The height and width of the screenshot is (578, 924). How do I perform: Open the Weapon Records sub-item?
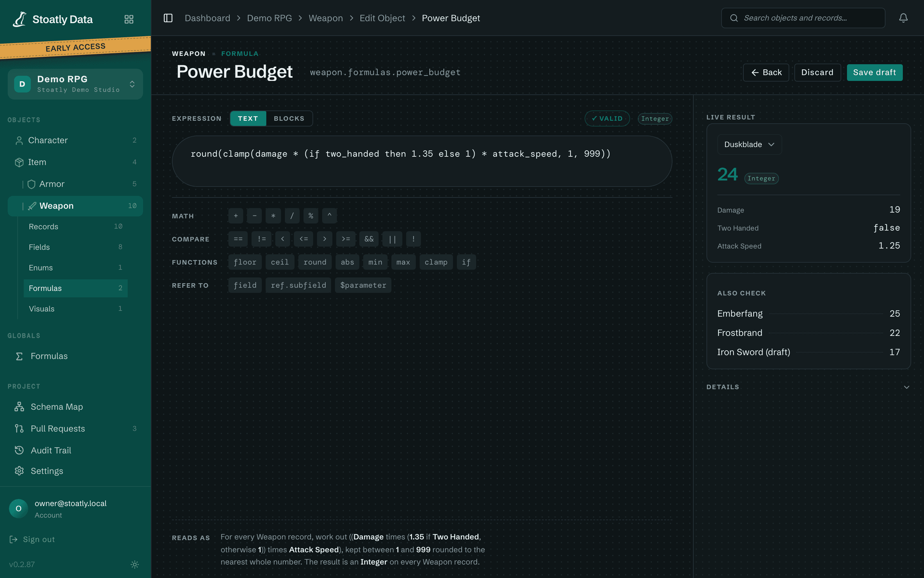pos(76,227)
